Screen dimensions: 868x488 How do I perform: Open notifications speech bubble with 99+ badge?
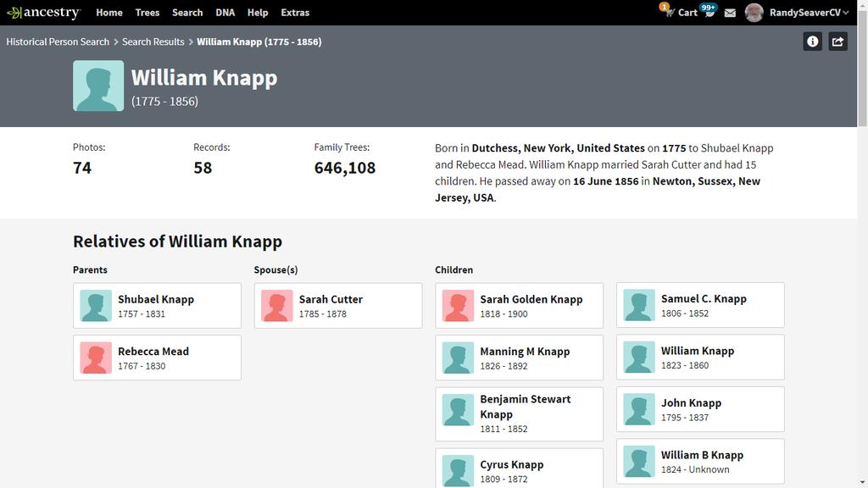click(x=709, y=11)
